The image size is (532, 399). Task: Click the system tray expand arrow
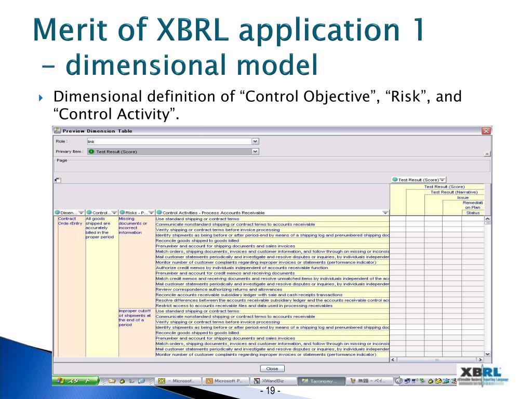pos(398,381)
